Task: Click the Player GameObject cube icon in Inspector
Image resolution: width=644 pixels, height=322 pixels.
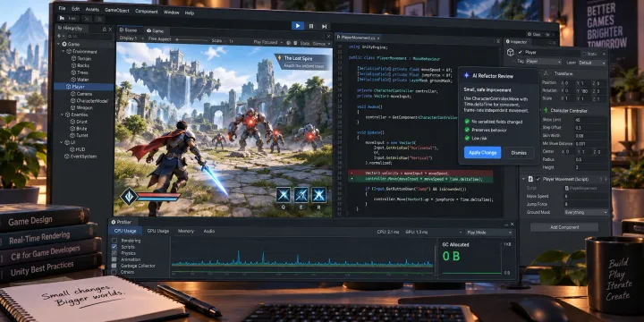Action: tap(511, 52)
